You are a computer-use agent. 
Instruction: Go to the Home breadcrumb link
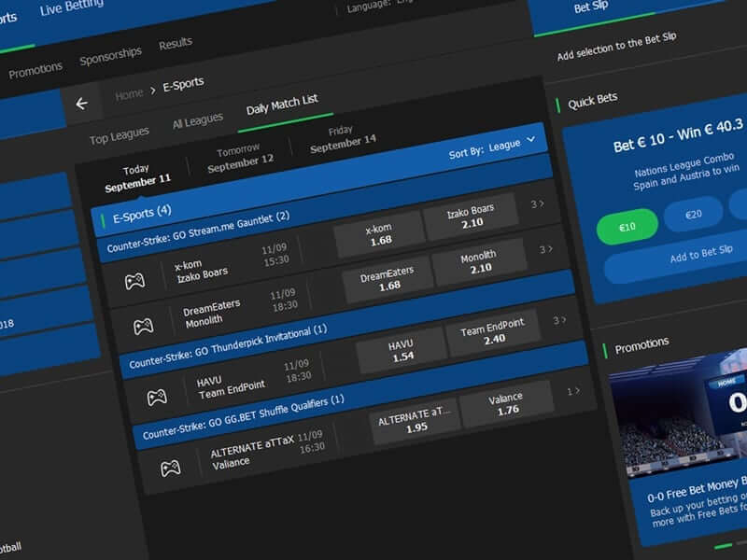click(129, 94)
